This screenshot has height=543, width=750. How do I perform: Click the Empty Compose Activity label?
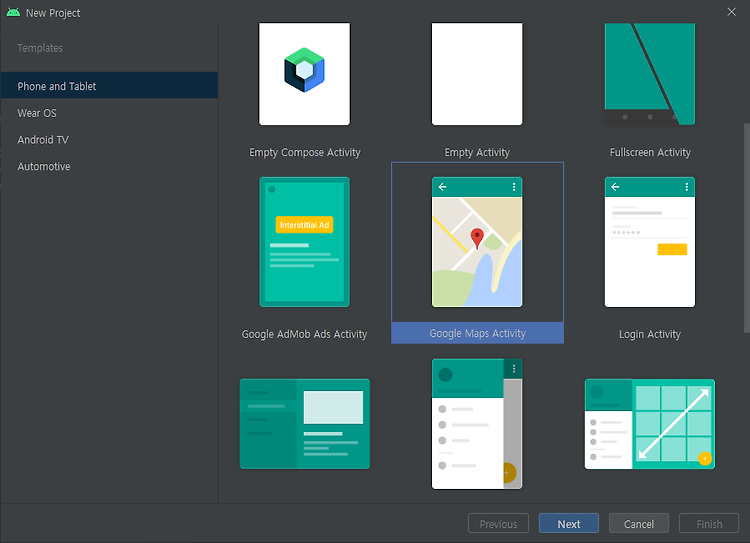coord(305,152)
